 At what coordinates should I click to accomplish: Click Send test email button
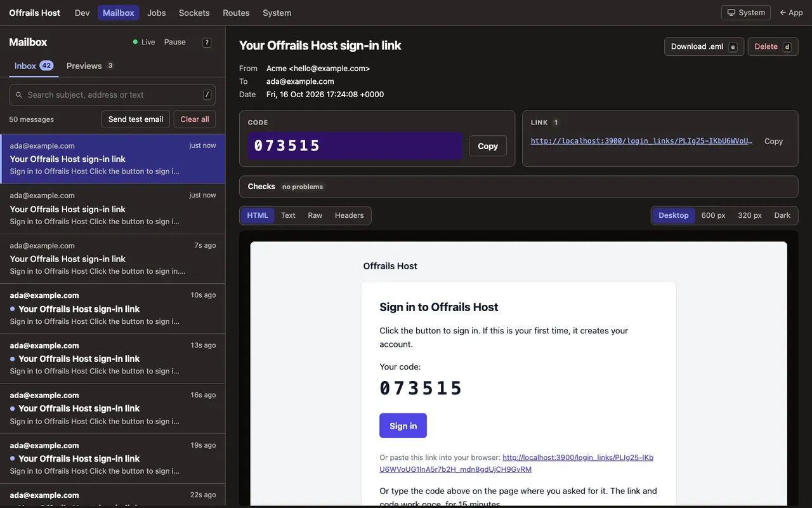136,119
